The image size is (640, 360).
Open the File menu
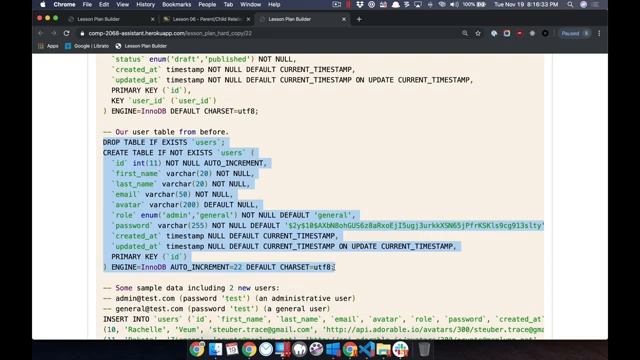point(87,4)
